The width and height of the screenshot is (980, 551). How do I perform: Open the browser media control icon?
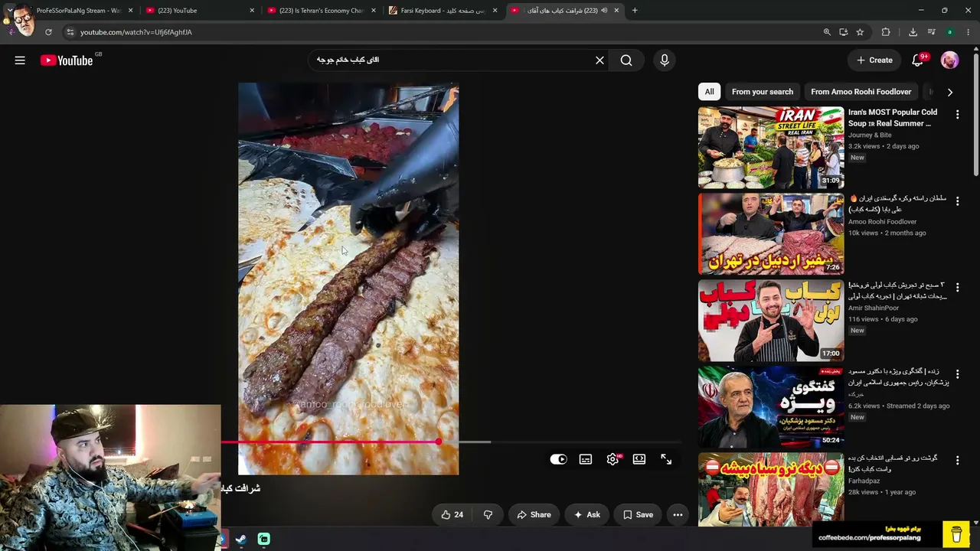click(931, 32)
